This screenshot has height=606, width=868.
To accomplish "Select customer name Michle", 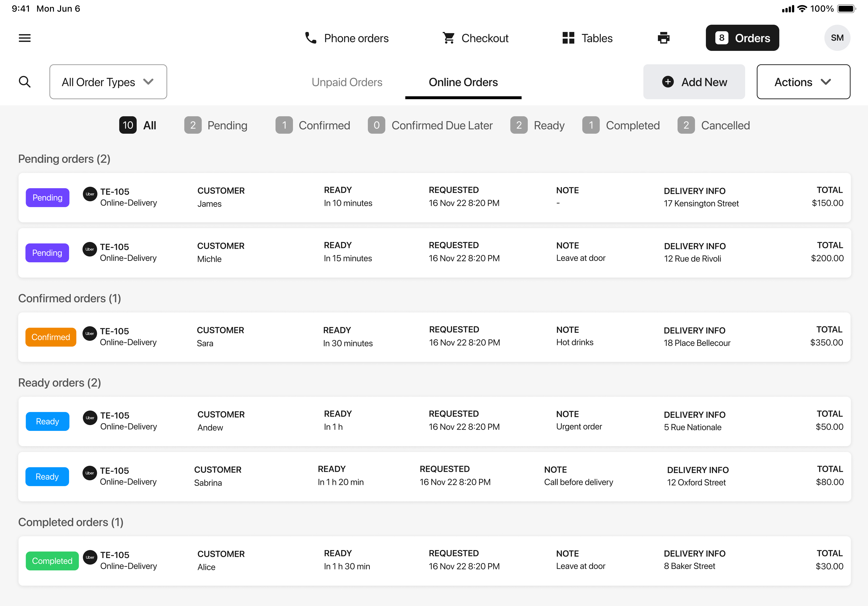I will coord(209,259).
